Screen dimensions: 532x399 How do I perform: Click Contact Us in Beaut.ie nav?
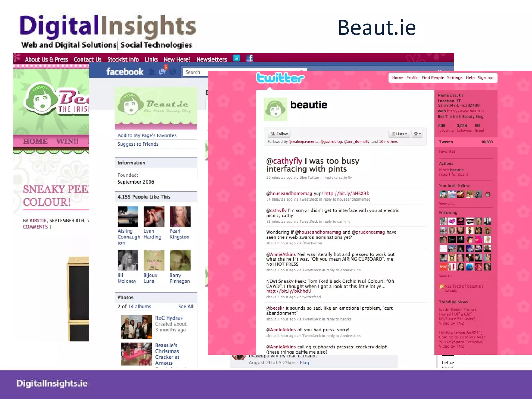coord(87,59)
